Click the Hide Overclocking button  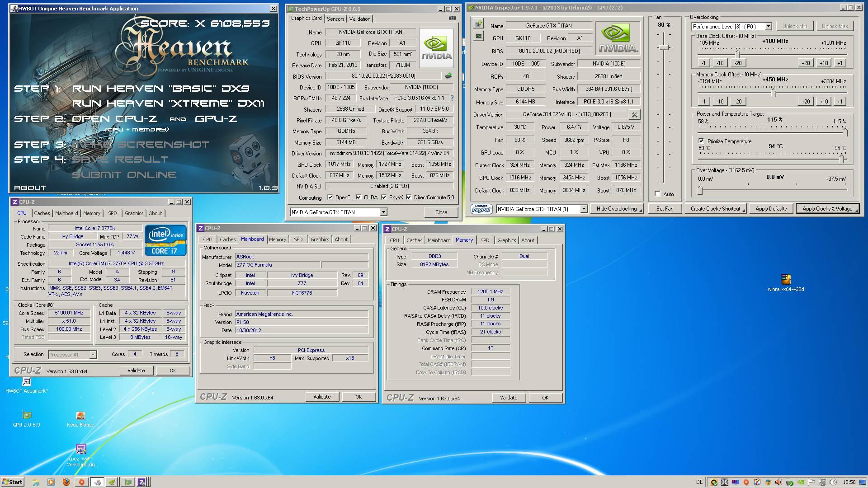tap(617, 209)
